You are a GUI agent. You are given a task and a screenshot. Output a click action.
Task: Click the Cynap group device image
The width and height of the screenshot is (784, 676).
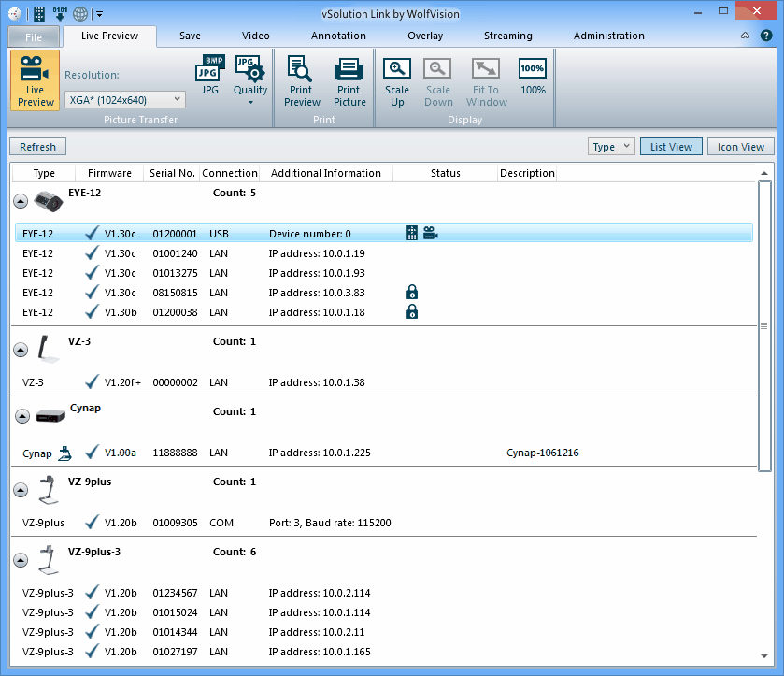(50, 415)
